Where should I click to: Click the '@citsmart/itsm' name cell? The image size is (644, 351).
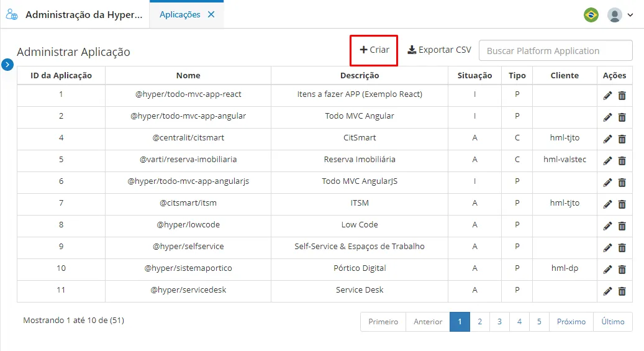pyautogui.click(x=188, y=203)
